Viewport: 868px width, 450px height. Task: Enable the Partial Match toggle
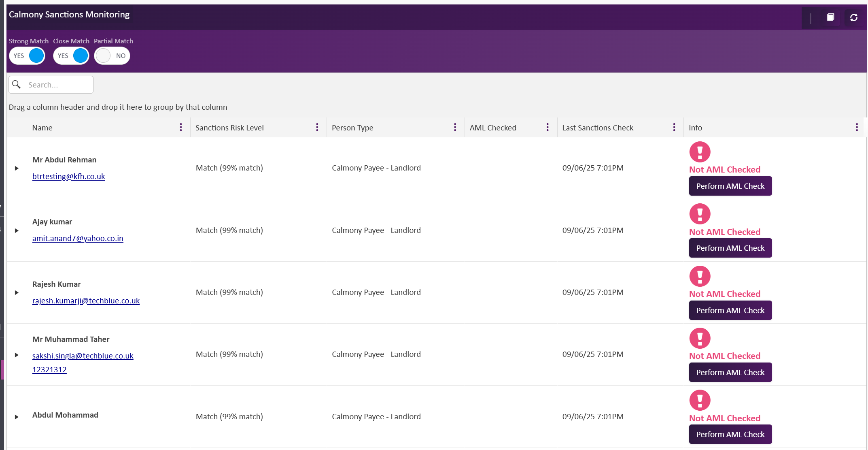point(112,55)
